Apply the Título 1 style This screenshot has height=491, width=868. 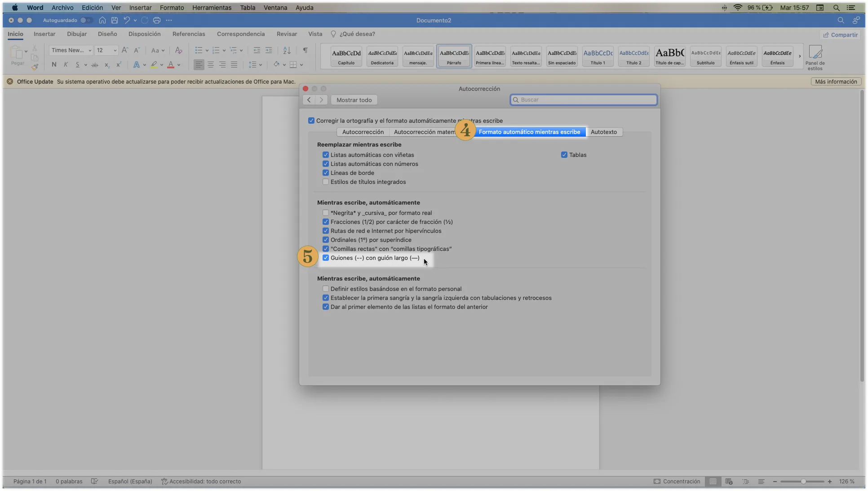598,56
